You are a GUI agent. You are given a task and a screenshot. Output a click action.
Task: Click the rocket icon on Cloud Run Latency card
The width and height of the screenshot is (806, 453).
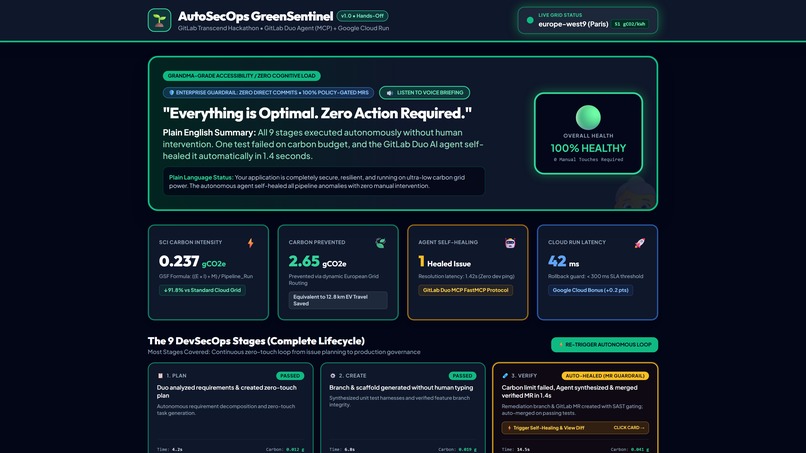pos(639,243)
